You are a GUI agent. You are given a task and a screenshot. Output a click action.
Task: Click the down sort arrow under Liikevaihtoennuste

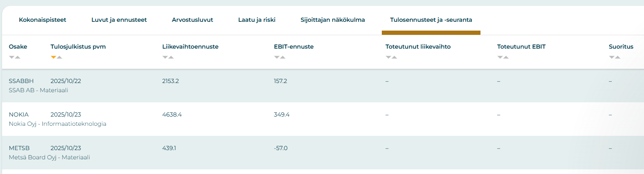(x=165, y=57)
